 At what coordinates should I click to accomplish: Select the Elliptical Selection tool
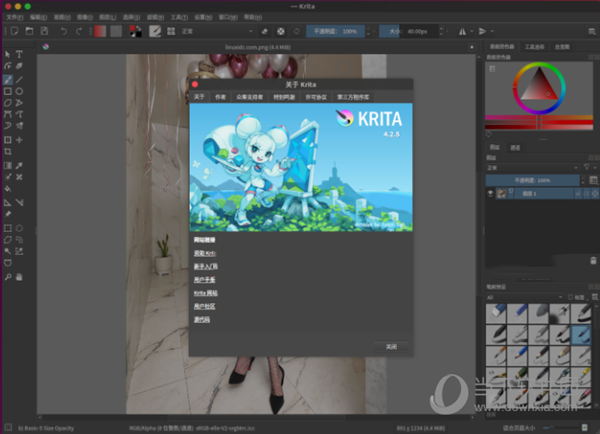coord(19,228)
